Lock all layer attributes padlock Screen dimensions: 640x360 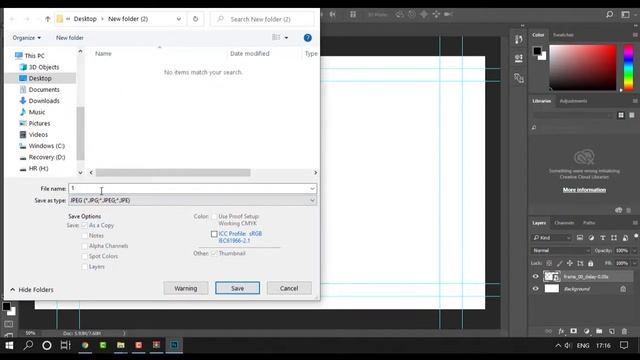click(590, 263)
